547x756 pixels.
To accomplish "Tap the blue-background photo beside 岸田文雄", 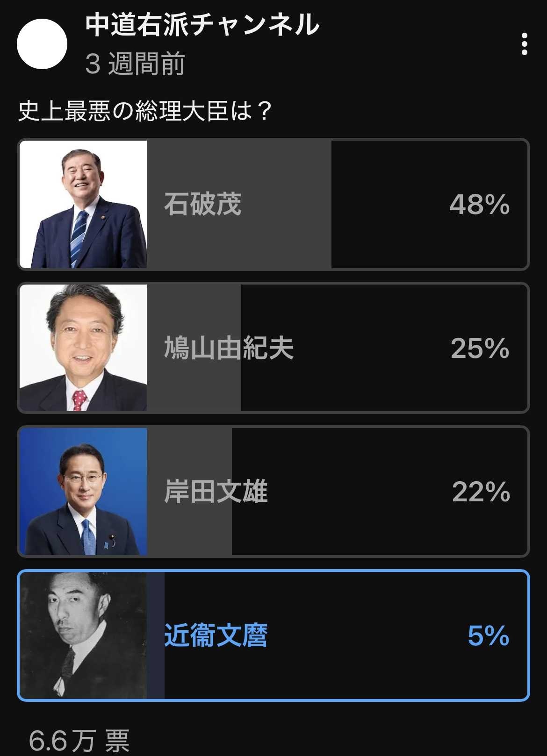I will [83, 492].
